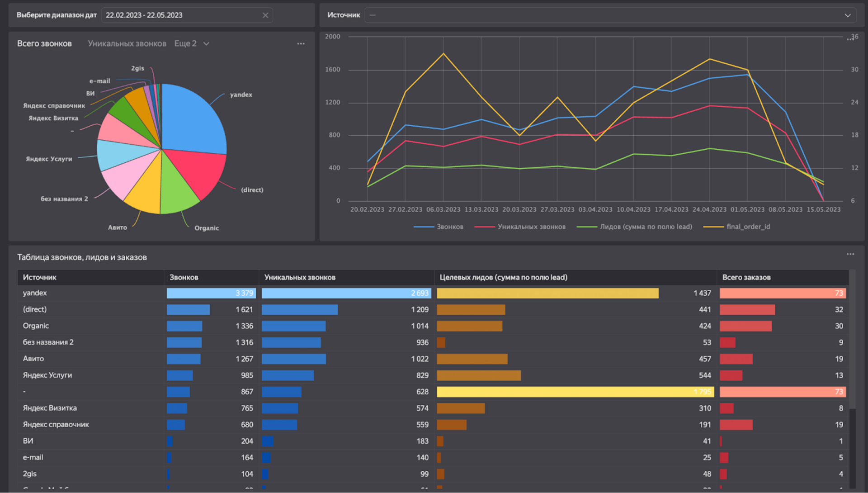Clear the date range with the X icon
868x493 pixels.
(265, 15)
